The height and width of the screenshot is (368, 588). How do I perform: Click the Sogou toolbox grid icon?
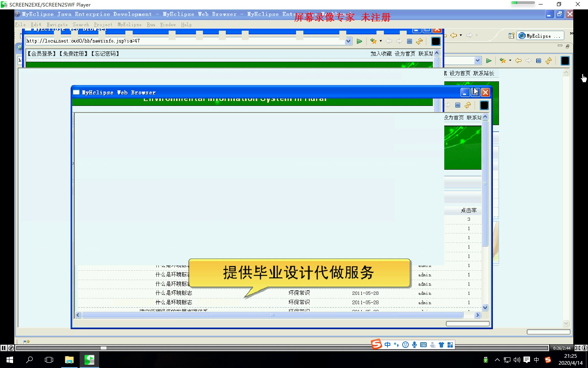450,345
